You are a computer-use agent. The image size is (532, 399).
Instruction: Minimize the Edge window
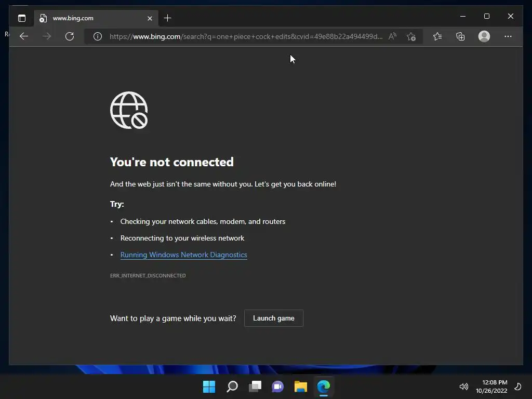click(463, 16)
